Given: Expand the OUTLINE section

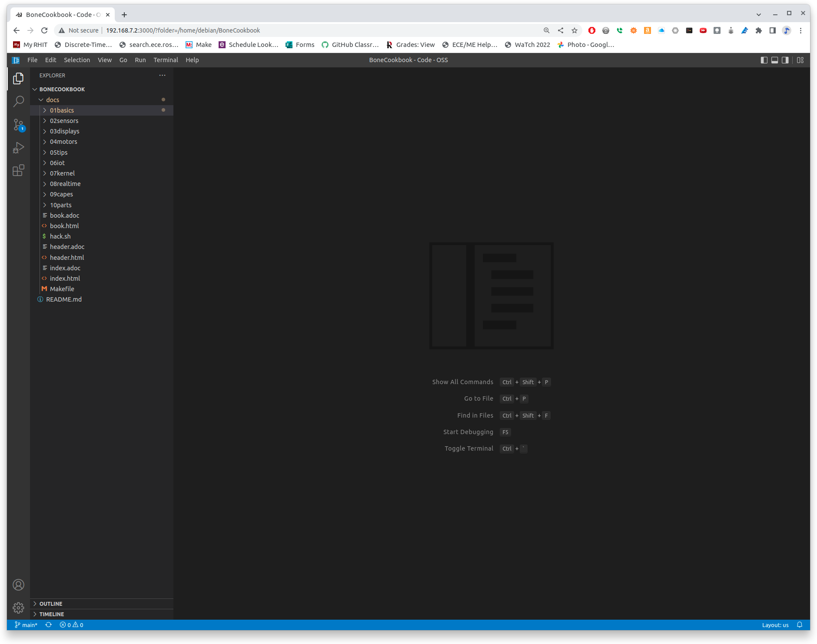Looking at the screenshot, I should pyautogui.click(x=51, y=604).
